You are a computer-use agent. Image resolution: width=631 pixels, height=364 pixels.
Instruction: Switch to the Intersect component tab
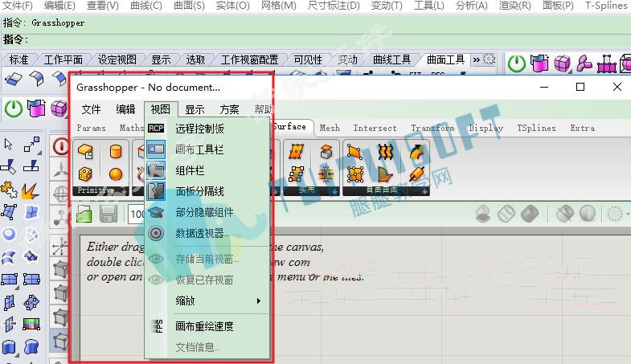[x=375, y=128]
